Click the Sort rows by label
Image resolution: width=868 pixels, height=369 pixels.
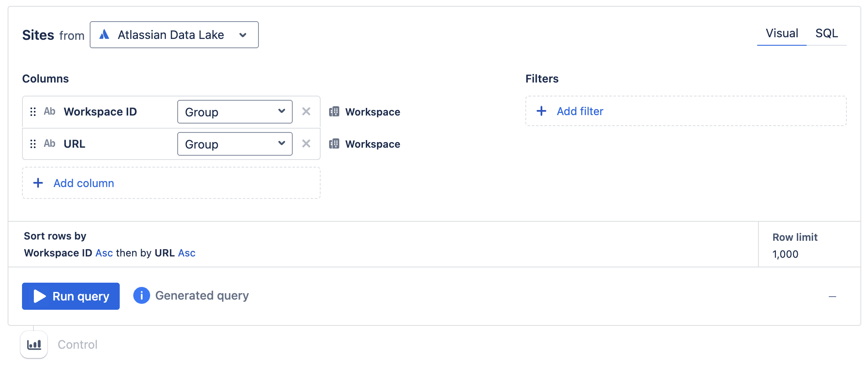(55, 236)
